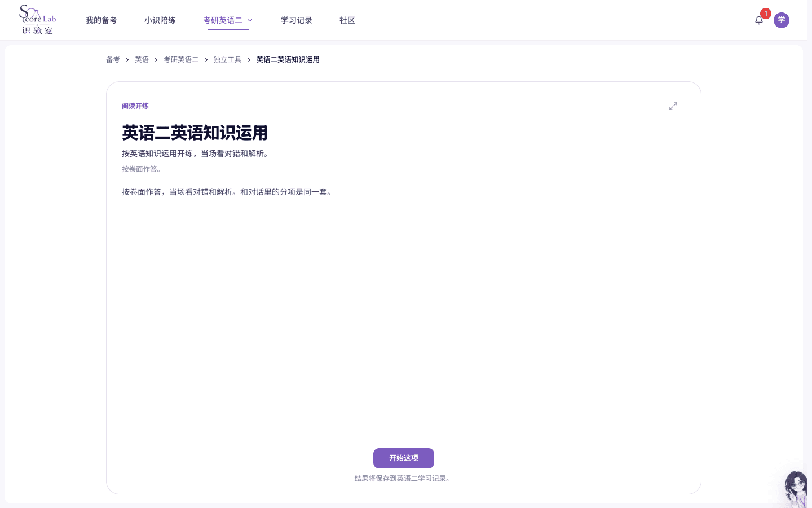This screenshot has height=508, width=812.
Task: Open the assistant character mascot
Action: [797, 489]
